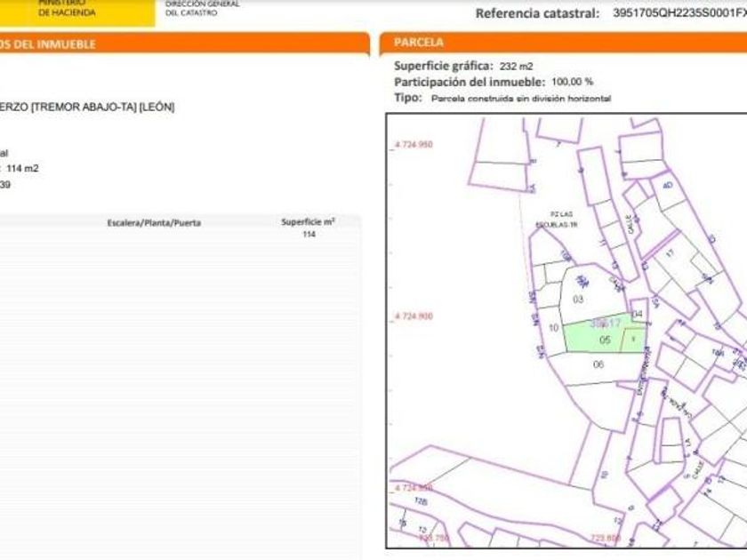Click the 114 surface value in table
This screenshot has height=560, width=747.
pos(309,235)
